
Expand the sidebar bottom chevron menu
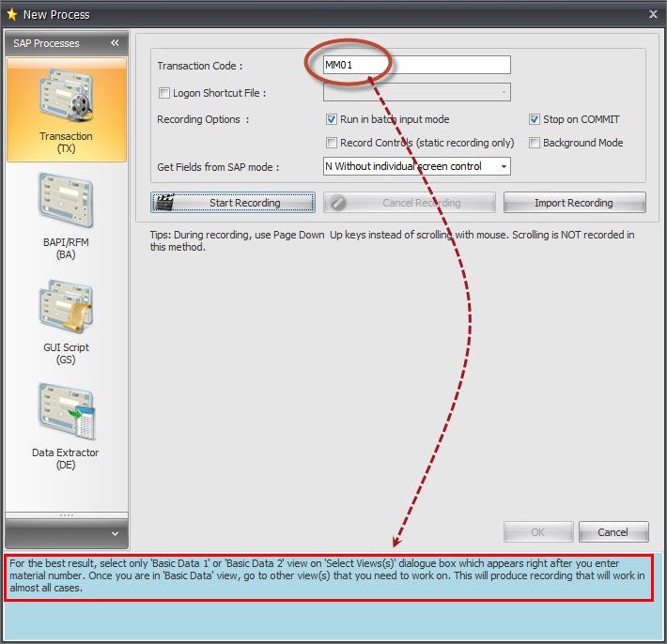(115, 533)
